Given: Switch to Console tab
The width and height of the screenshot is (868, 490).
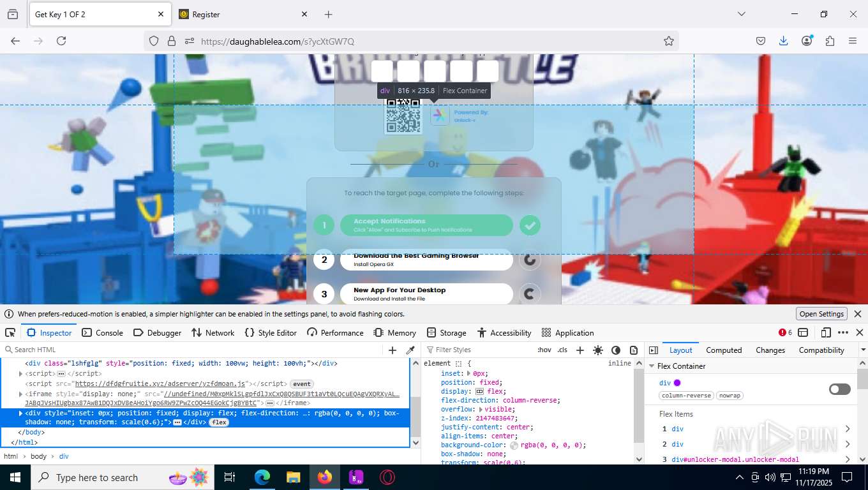Looking at the screenshot, I should (102, 332).
